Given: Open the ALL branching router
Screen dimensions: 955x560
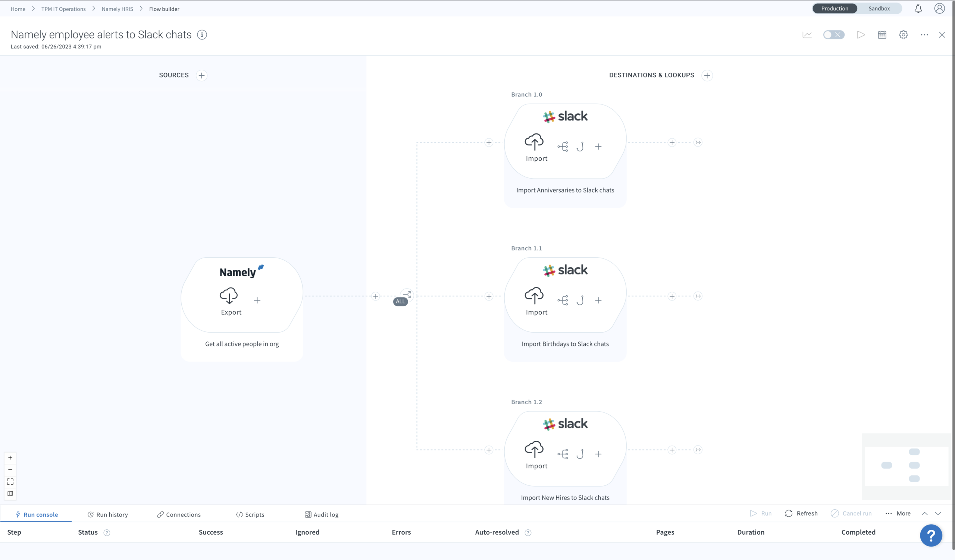Looking at the screenshot, I should coord(407,295).
